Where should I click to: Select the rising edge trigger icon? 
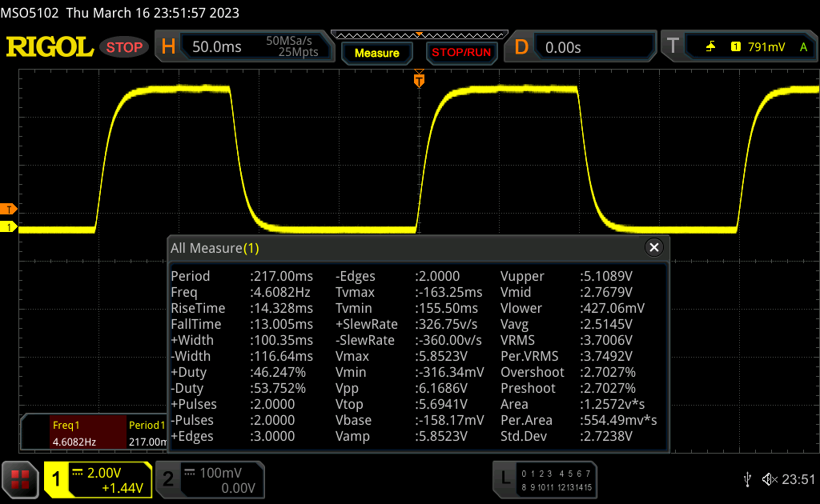(710, 47)
